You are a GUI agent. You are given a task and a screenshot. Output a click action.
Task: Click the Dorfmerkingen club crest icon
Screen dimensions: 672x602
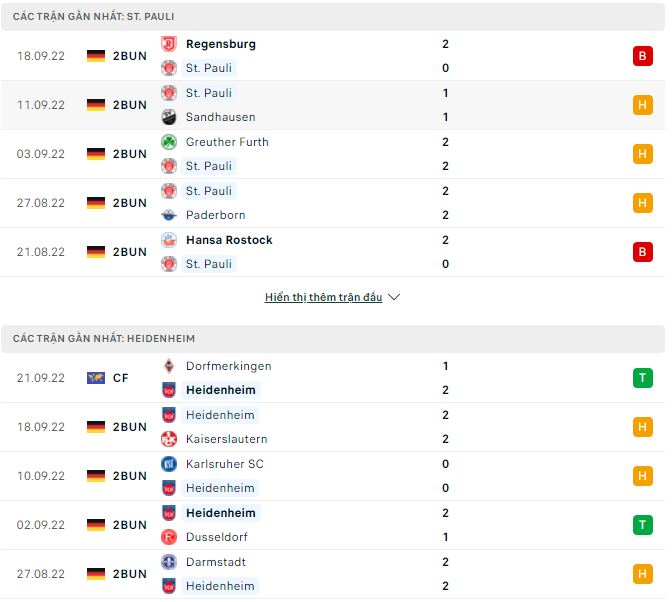[168, 366]
